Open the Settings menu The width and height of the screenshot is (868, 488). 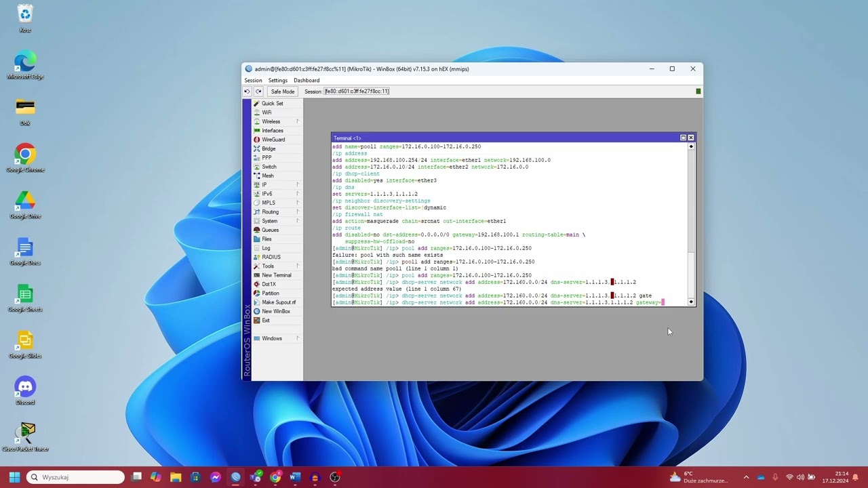point(278,81)
